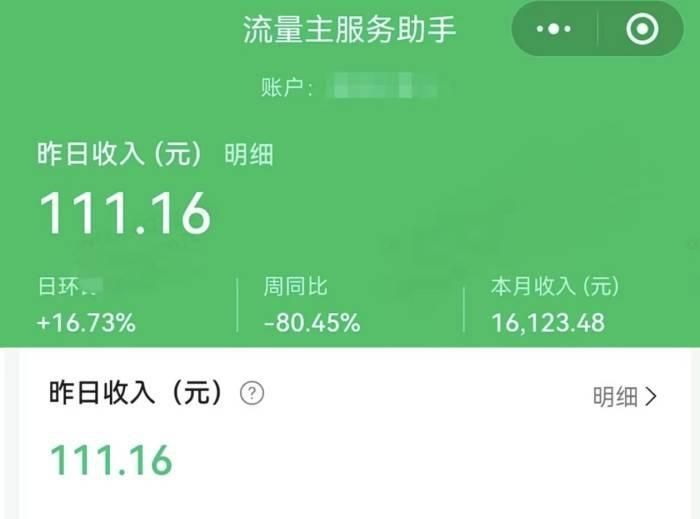Select the 周同比 -80.45% stat
The image size is (700, 519).
click(312, 304)
